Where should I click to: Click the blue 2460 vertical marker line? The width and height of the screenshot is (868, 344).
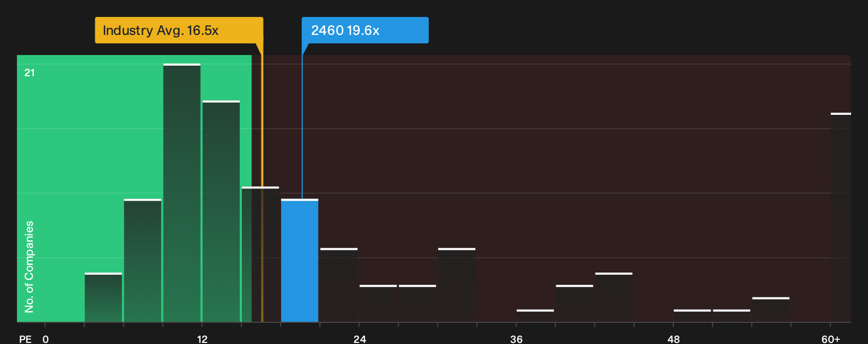pos(302,127)
